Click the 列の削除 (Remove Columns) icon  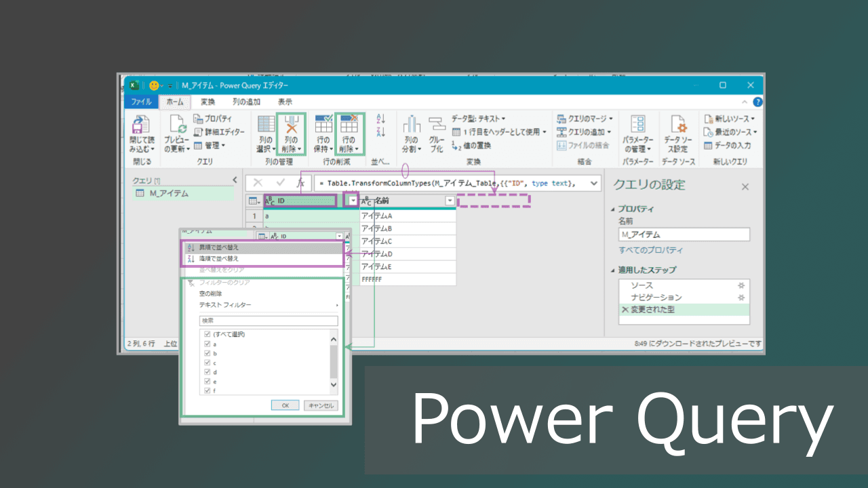292,126
